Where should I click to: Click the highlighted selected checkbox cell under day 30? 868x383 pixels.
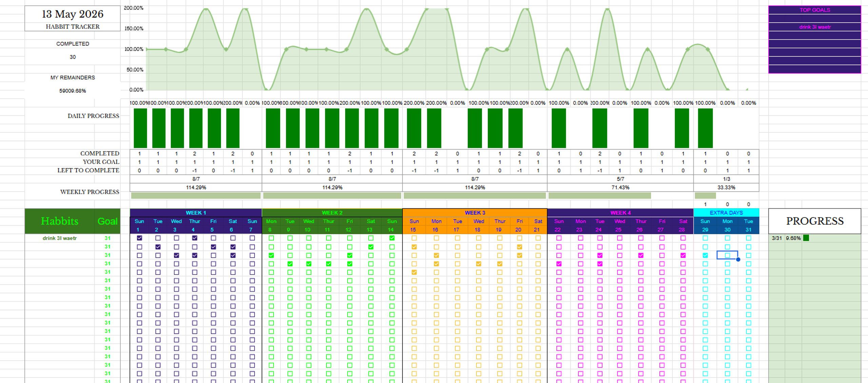727,255
